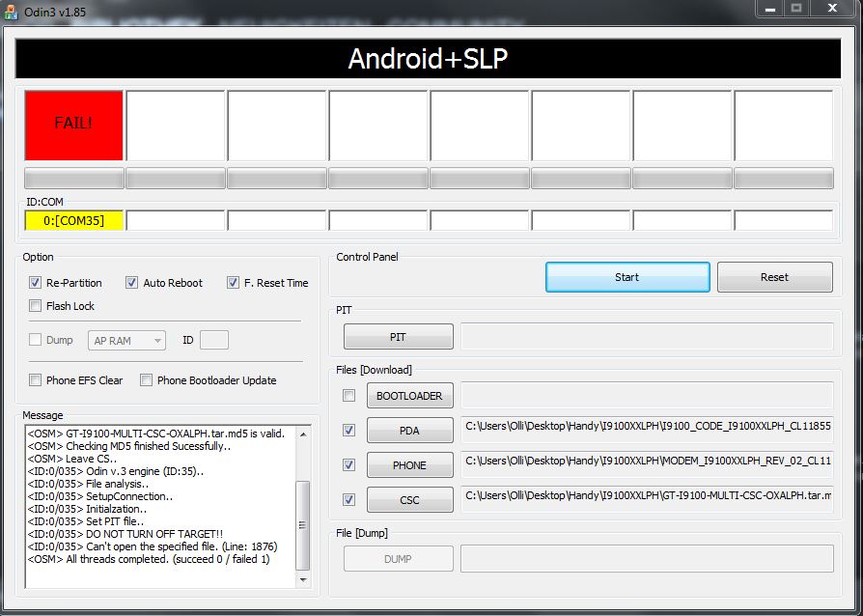Minimize the Odin3 window

click(770, 9)
